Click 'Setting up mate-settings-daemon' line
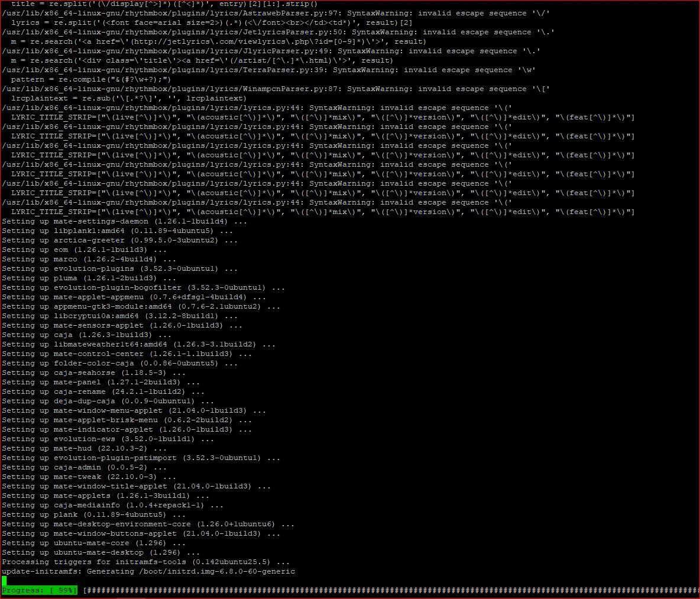700x599 pixels. coord(124,221)
